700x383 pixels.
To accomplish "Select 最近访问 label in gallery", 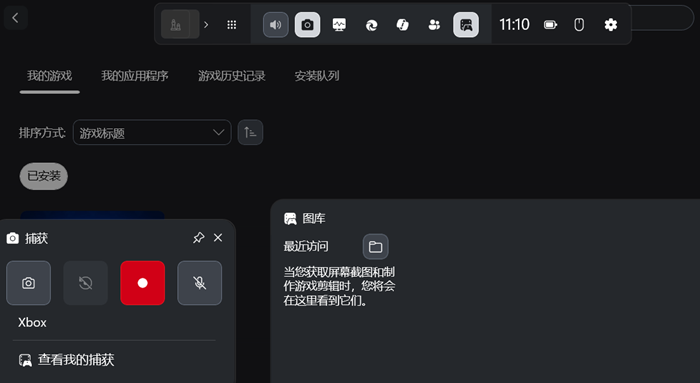I will tap(306, 246).
